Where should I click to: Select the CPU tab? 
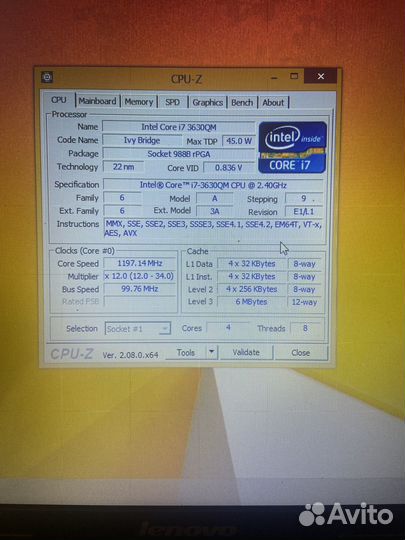click(x=59, y=100)
